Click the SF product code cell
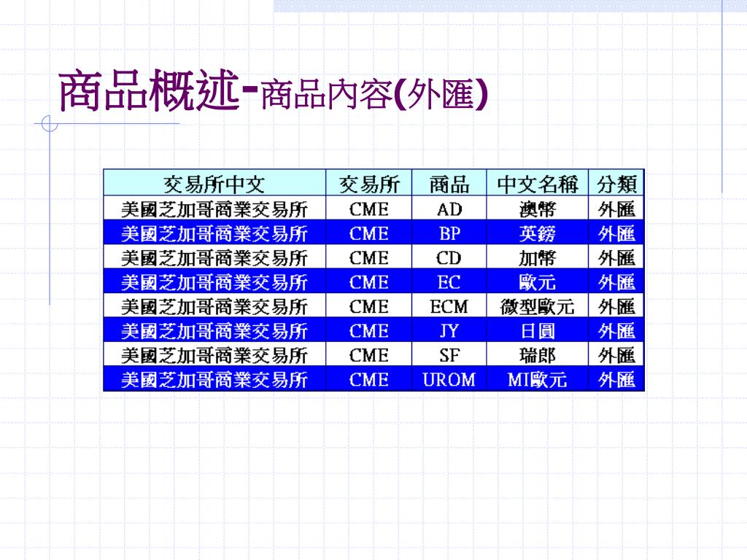Image resolution: width=747 pixels, height=560 pixels. pyautogui.click(x=449, y=354)
